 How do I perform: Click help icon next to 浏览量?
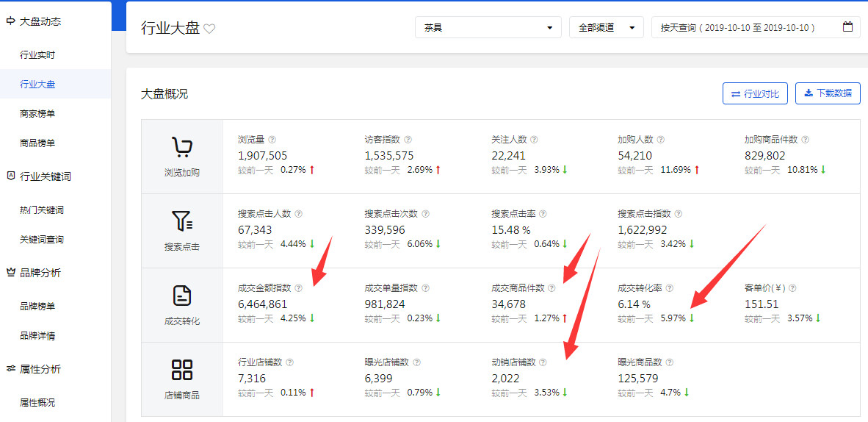click(x=272, y=140)
